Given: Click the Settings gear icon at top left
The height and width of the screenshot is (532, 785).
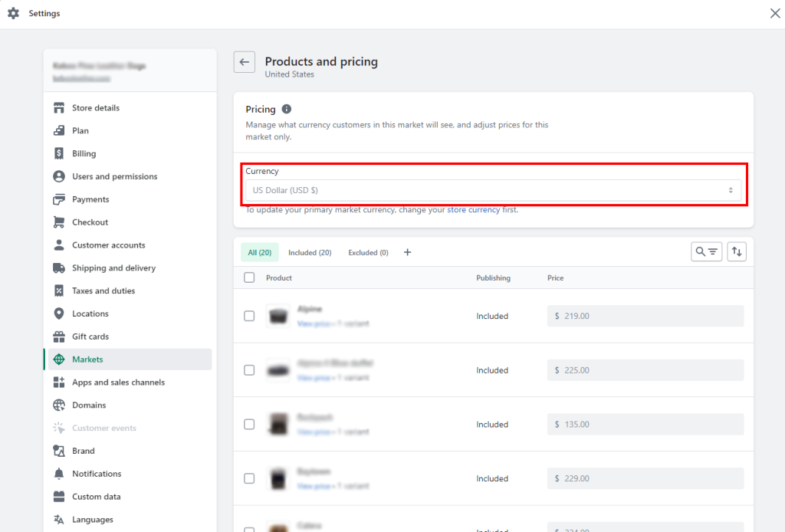Looking at the screenshot, I should click(x=13, y=13).
